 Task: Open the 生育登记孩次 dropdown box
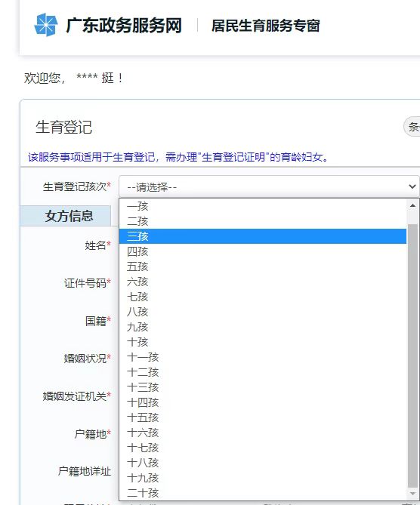(269, 186)
